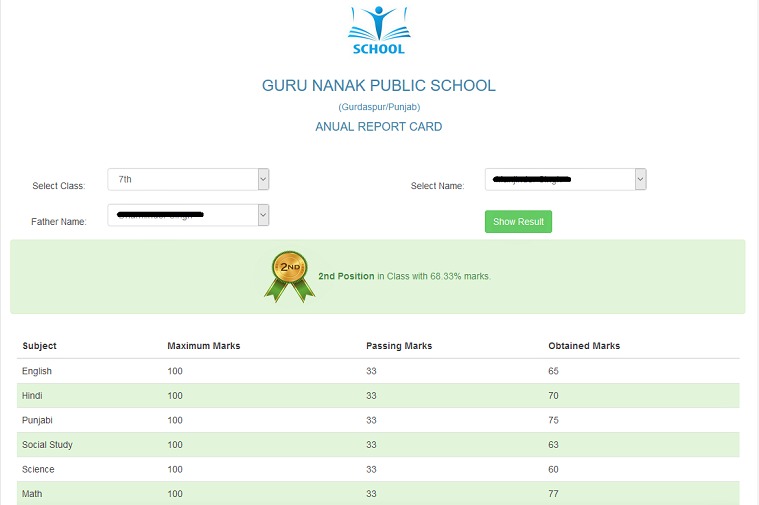759x505 pixels.
Task: Click the Maximum Marks column header
Action: coord(203,346)
